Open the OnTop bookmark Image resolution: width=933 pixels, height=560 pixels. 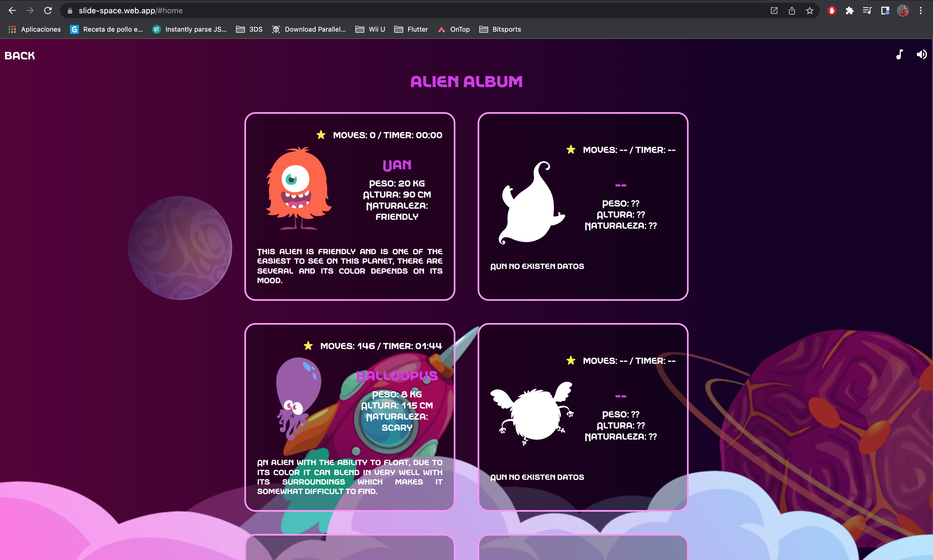(x=453, y=29)
